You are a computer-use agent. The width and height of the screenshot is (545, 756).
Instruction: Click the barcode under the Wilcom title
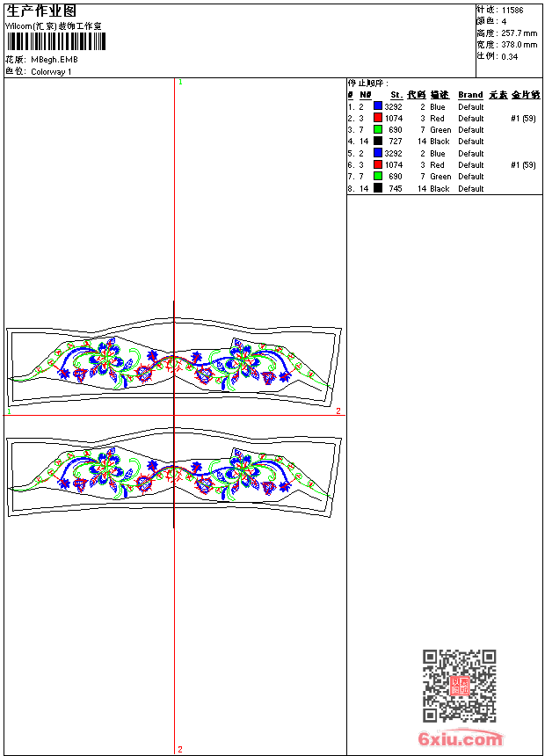tap(56, 41)
